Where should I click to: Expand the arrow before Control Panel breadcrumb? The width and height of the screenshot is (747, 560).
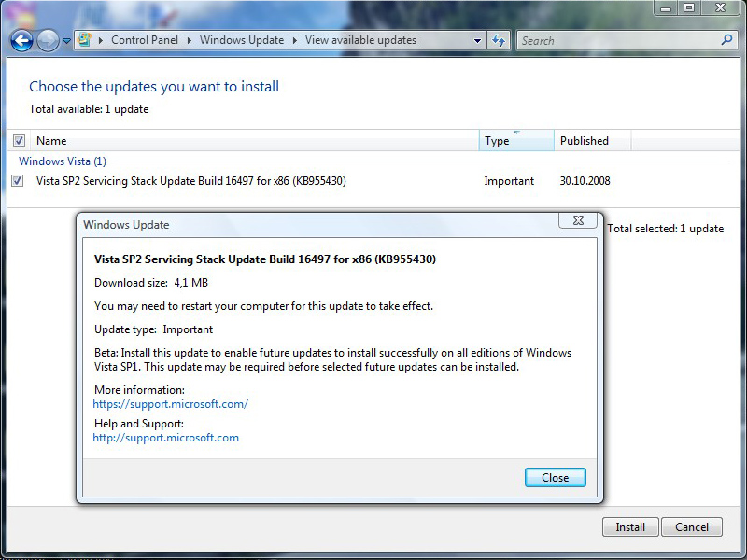[x=101, y=40]
